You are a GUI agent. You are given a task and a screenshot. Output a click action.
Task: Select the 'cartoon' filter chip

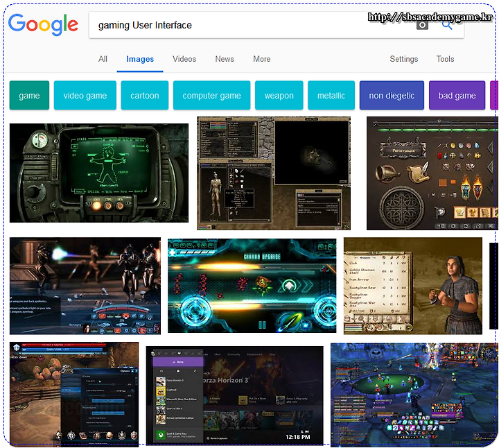144,95
